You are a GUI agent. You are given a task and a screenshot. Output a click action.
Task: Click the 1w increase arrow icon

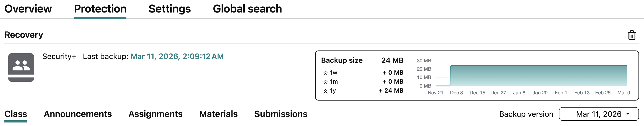click(325, 73)
